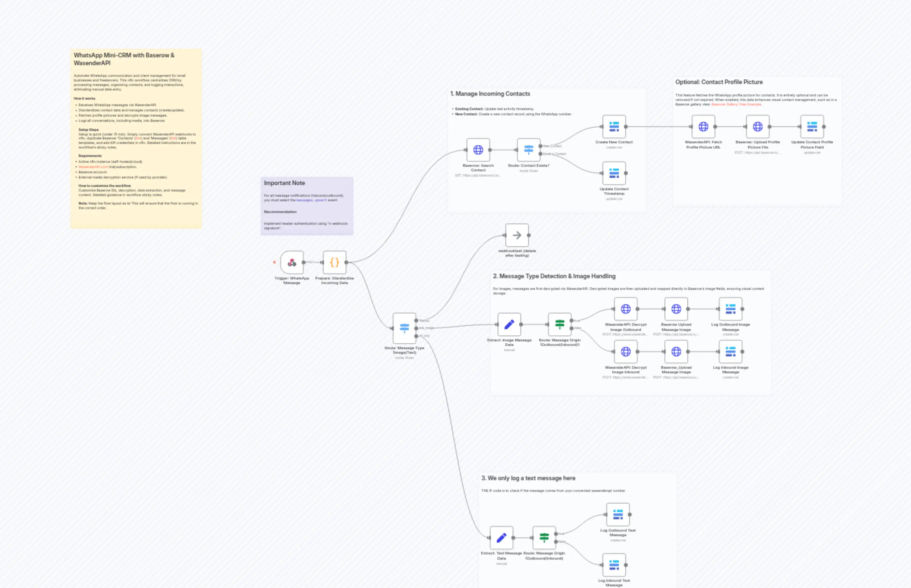The height and width of the screenshot is (588, 911).
Task: Select the WhatsApp trigger node icon
Action: tap(292, 262)
